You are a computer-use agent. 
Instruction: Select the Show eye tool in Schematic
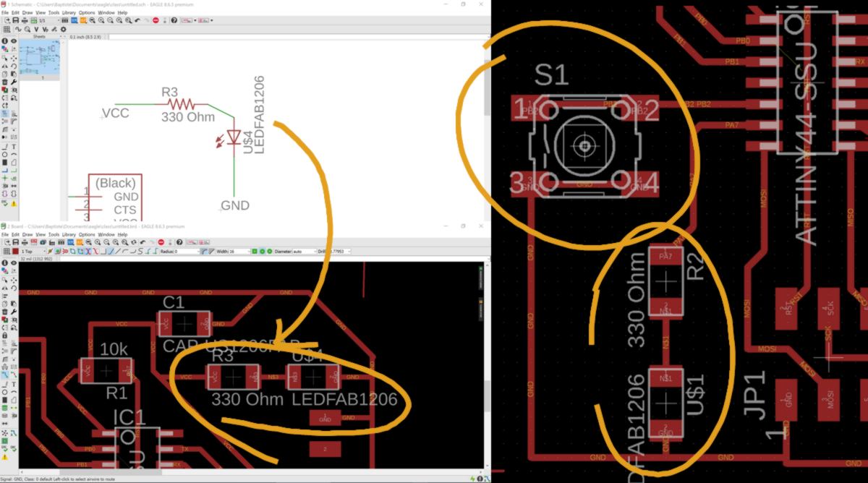14,41
